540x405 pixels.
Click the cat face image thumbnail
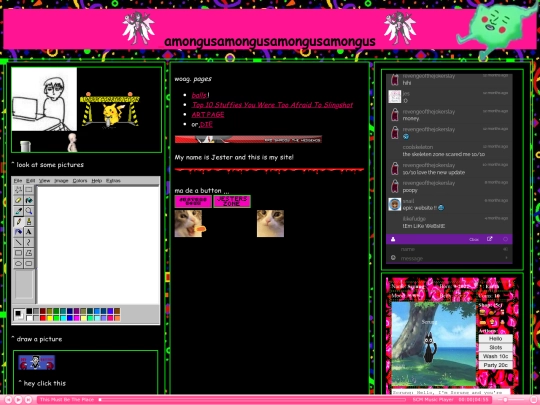pos(270,224)
